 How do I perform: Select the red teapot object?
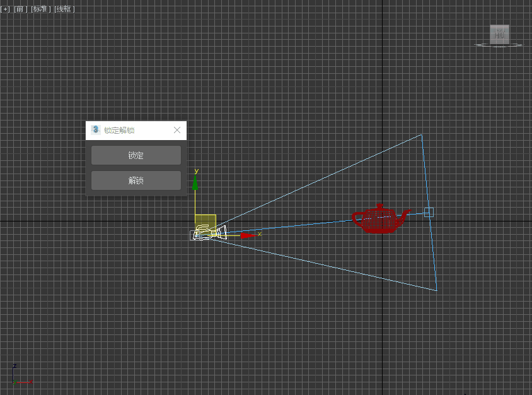click(x=380, y=219)
